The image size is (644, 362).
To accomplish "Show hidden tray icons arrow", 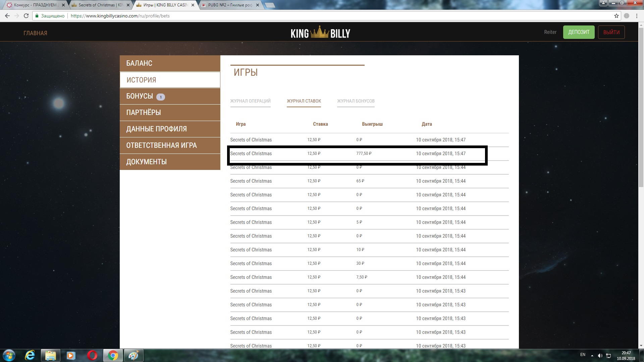I will point(592,356).
